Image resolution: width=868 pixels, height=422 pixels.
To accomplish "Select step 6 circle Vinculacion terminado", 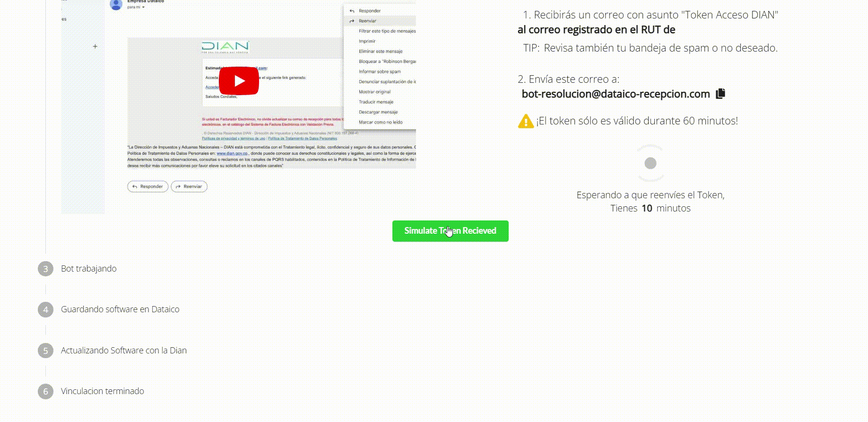I will [x=45, y=391].
